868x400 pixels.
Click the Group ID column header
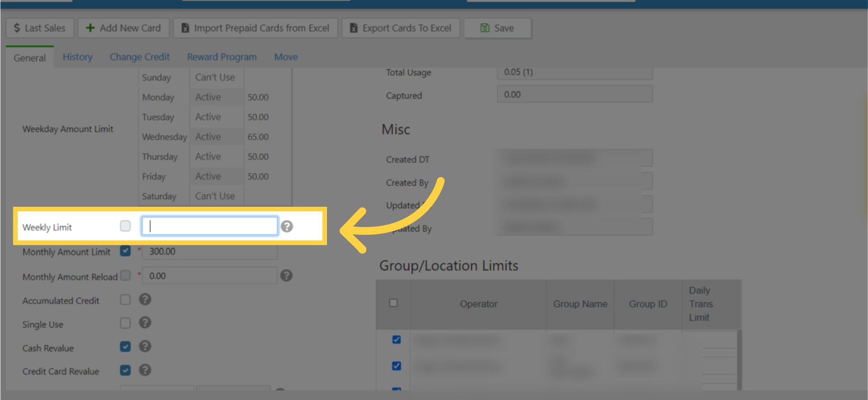click(648, 304)
